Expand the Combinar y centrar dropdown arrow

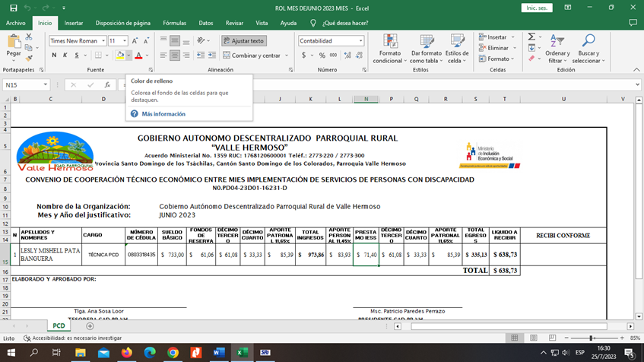click(x=286, y=56)
